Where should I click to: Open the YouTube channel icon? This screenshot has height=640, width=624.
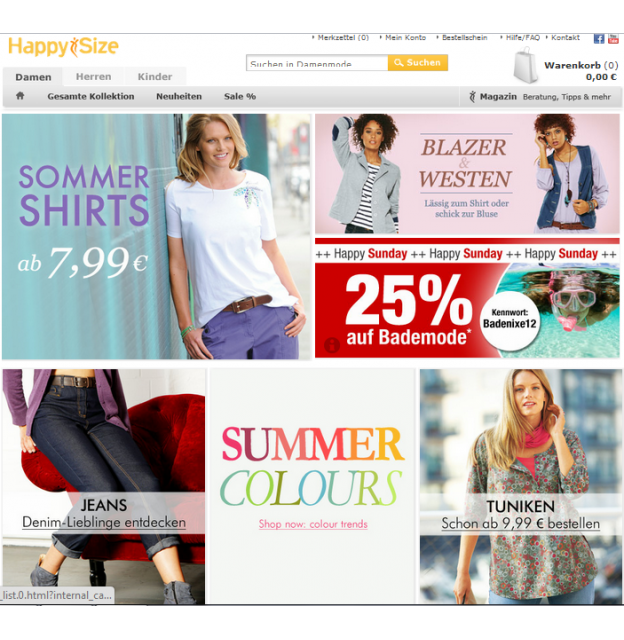pos(613,39)
